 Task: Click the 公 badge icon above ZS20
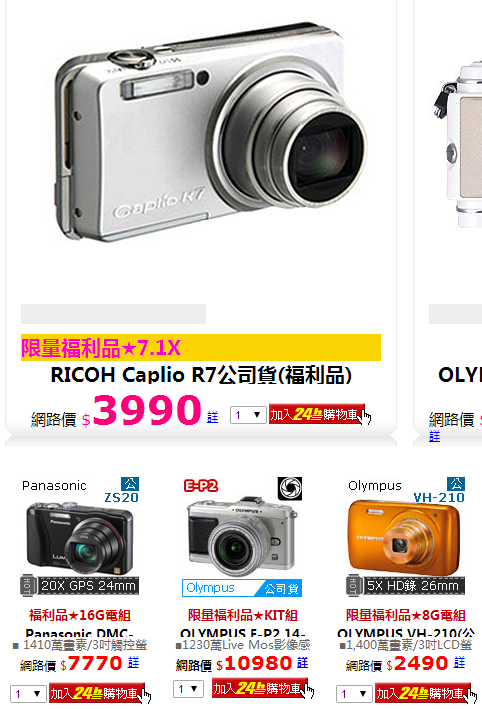point(130,484)
